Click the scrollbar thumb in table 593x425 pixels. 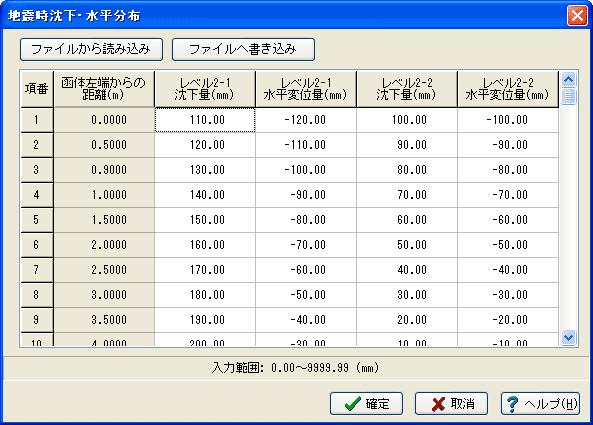568,96
